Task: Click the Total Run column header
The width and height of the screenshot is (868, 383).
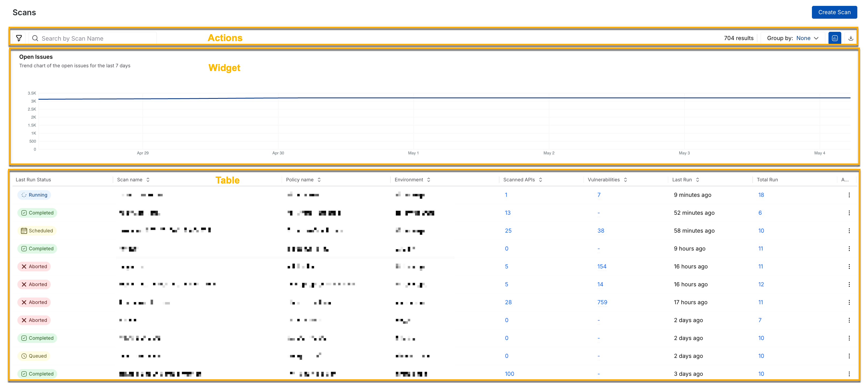Action: [x=767, y=179]
